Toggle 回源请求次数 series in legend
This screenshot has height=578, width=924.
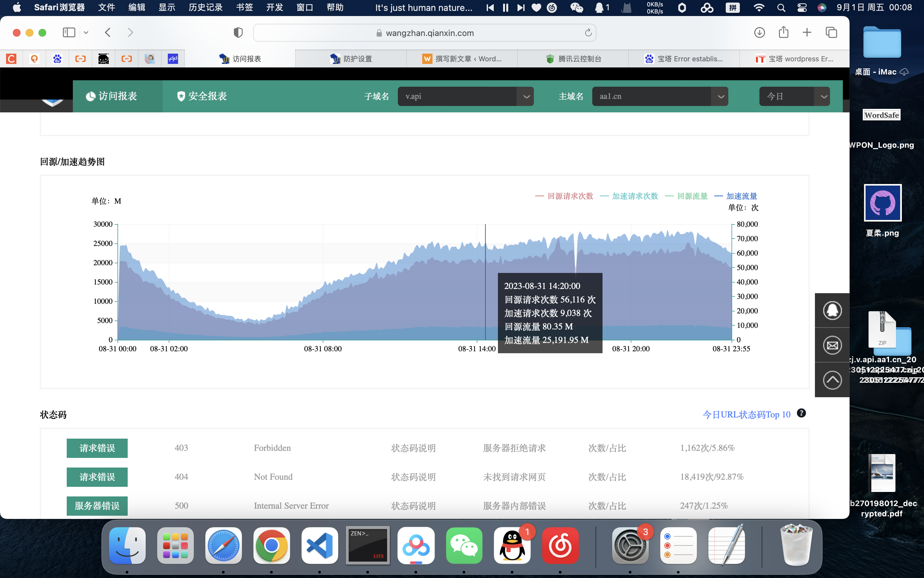(x=564, y=196)
